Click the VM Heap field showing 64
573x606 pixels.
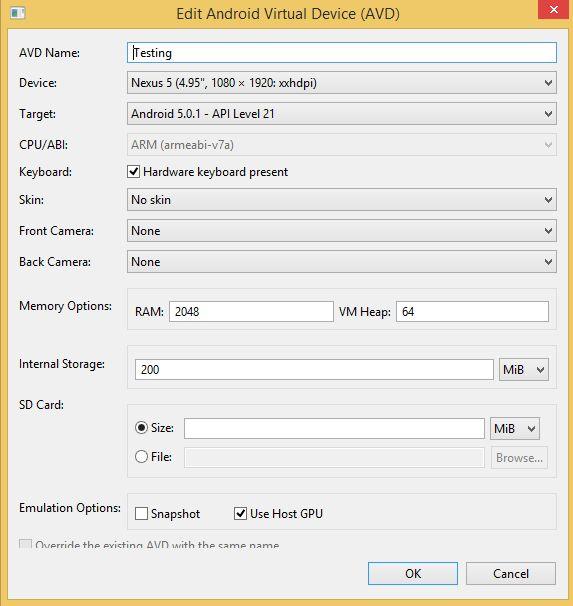pyautogui.click(x=472, y=312)
